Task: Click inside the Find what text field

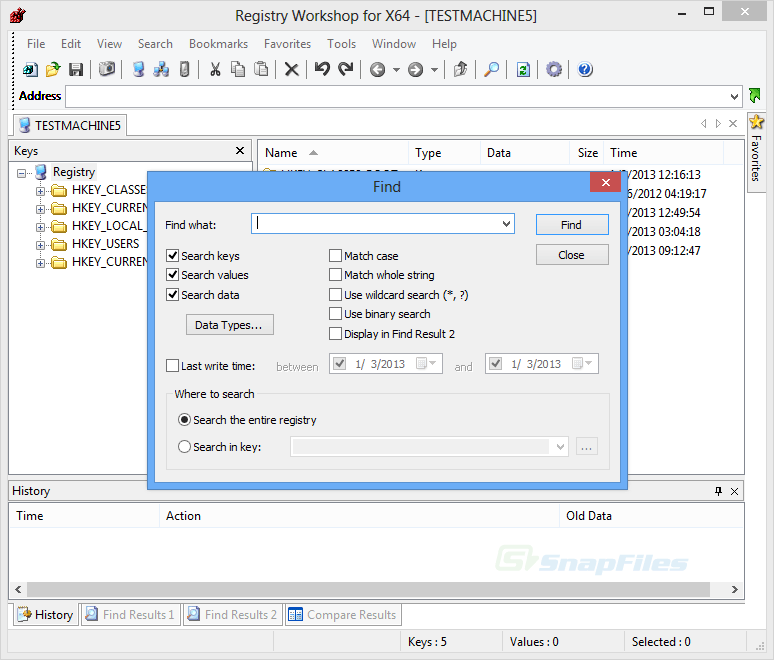Action: [x=376, y=224]
